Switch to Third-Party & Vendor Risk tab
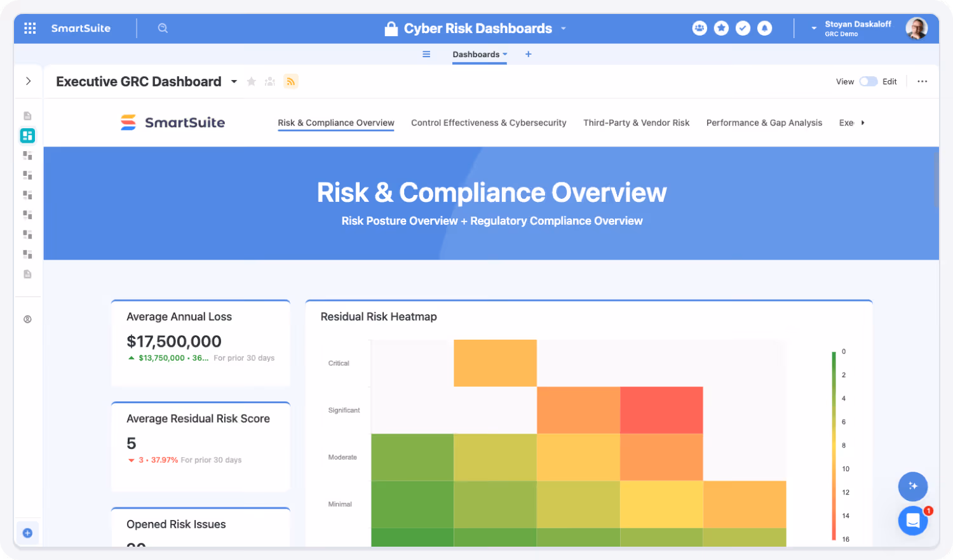953x560 pixels. [637, 123]
